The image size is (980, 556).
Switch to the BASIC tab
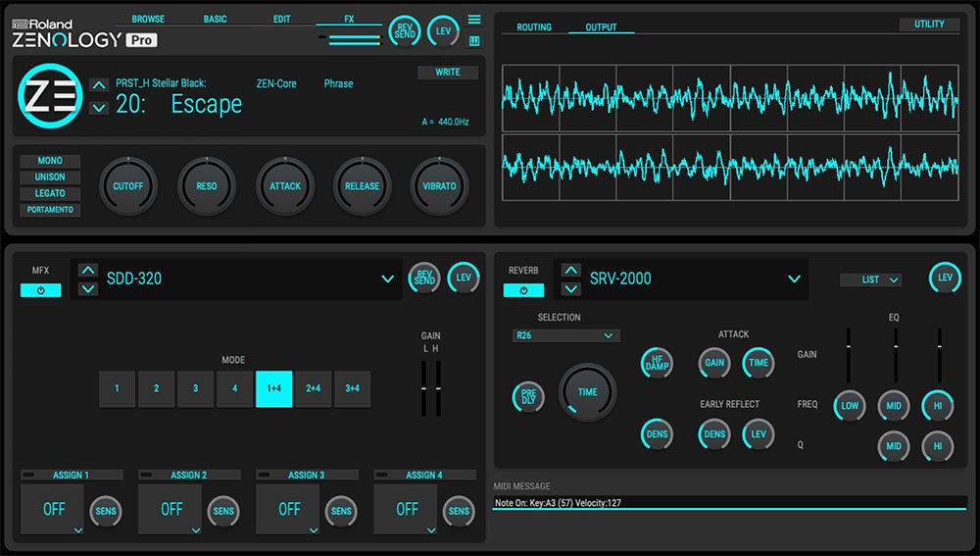click(x=215, y=20)
